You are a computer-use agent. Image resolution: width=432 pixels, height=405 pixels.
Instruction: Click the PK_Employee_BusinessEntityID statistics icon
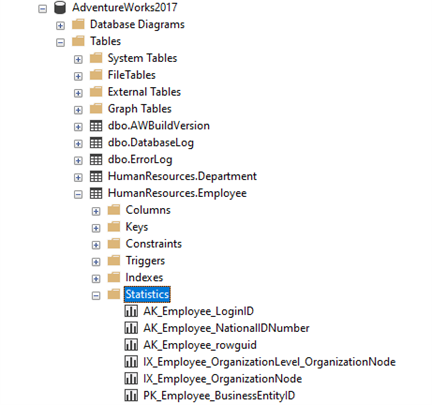tap(131, 396)
